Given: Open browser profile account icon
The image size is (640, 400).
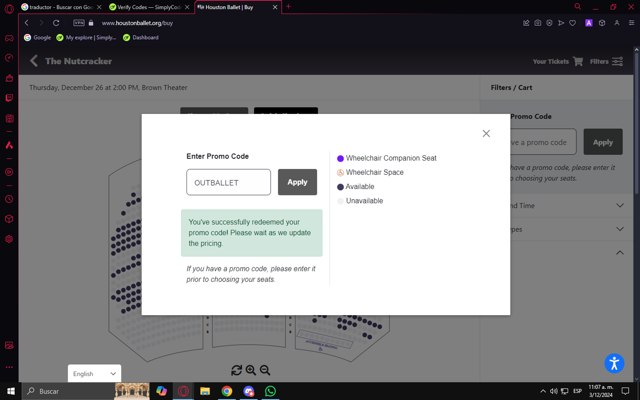Looking at the screenshot, I should pyautogui.click(x=617, y=23).
